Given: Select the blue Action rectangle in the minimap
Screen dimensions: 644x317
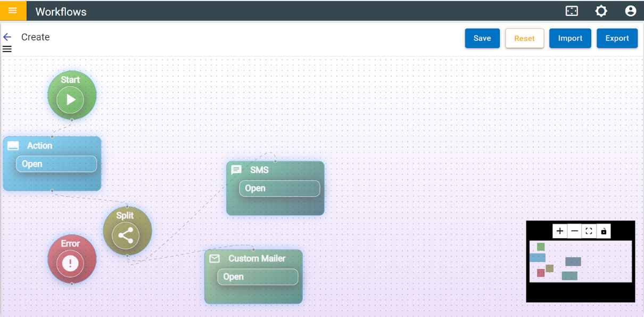Looking at the screenshot, I should pos(538,258).
